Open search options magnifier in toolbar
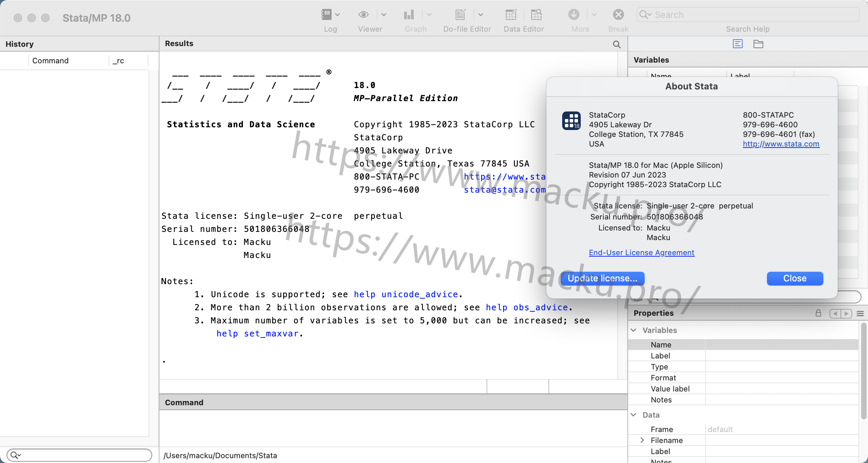This screenshot has height=463, width=868. 645,15
